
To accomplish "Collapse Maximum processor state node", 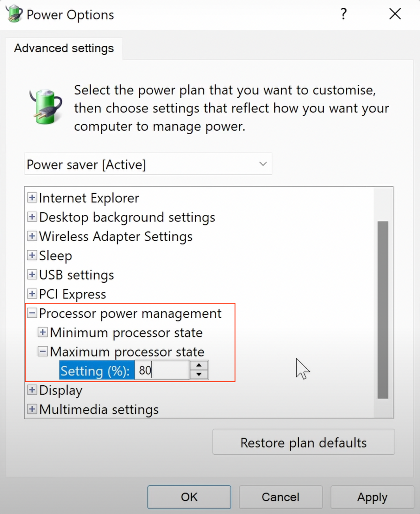I will coord(43,351).
